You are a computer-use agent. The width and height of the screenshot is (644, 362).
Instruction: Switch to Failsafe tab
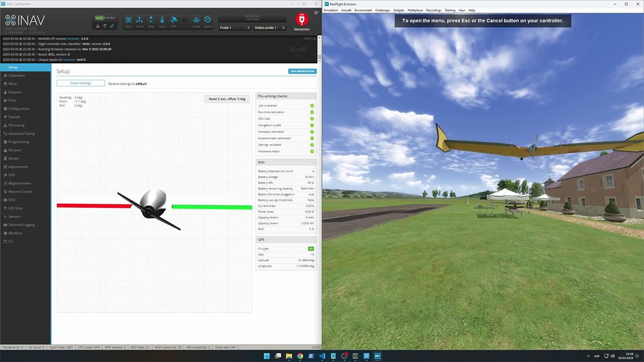point(25,117)
